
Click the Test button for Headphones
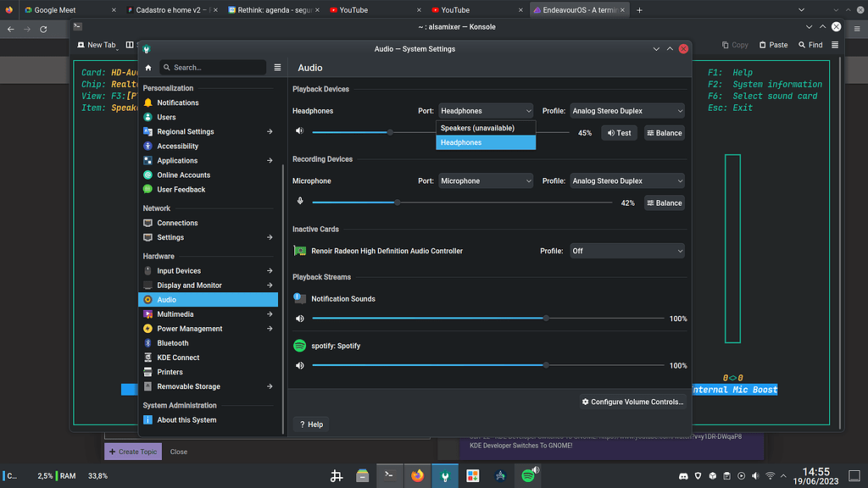tap(620, 133)
